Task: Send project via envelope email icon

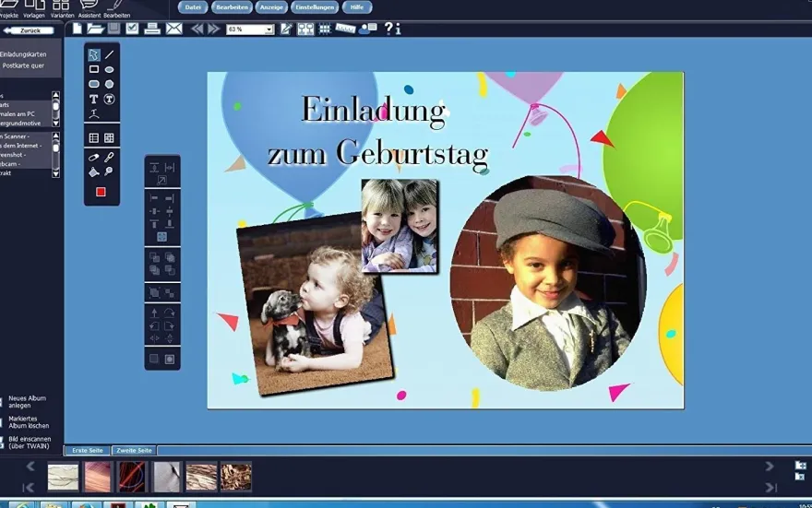Action: point(174,29)
